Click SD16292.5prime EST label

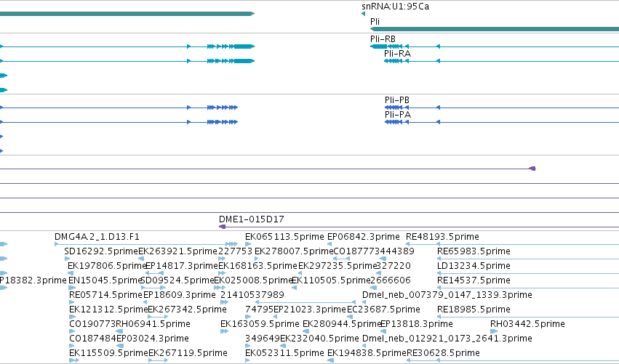coord(101,251)
